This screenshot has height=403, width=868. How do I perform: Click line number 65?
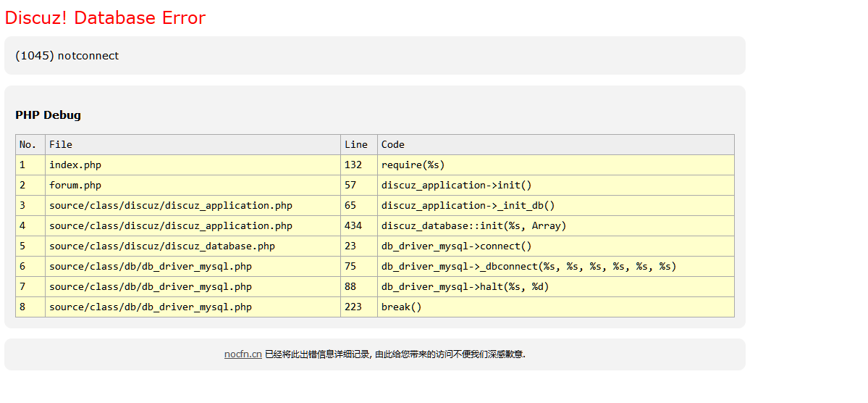pyautogui.click(x=359, y=206)
